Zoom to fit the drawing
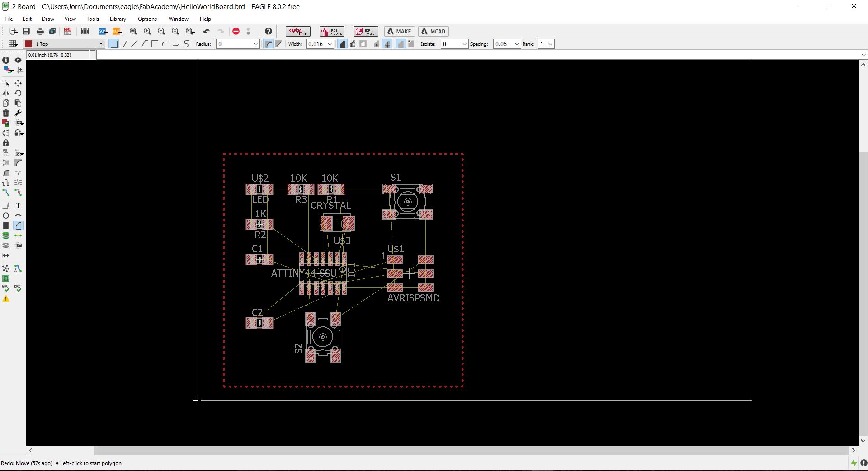The width and height of the screenshot is (868, 471). point(133,31)
